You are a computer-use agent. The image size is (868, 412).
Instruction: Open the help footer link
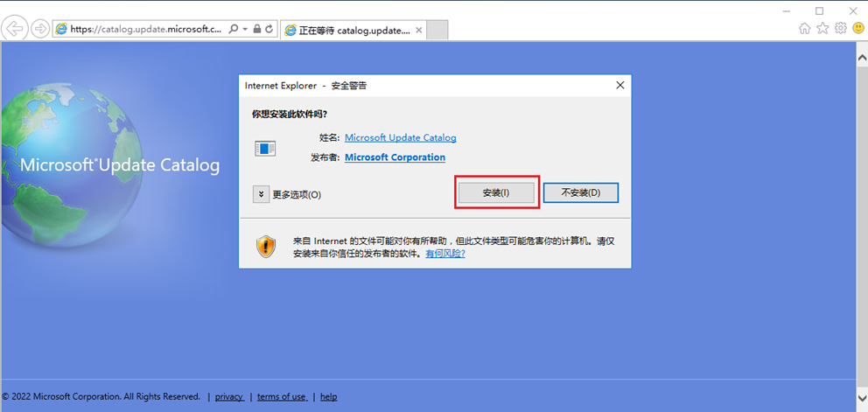pos(328,396)
